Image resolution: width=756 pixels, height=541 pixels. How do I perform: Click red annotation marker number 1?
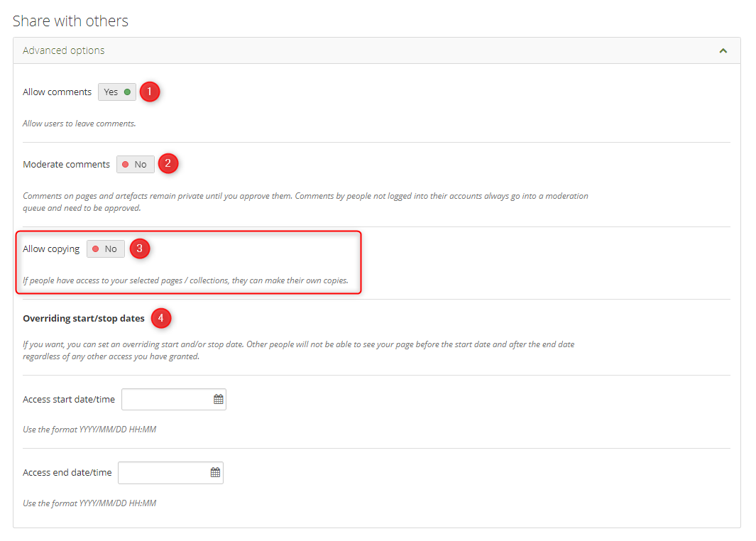[x=149, y=92]
